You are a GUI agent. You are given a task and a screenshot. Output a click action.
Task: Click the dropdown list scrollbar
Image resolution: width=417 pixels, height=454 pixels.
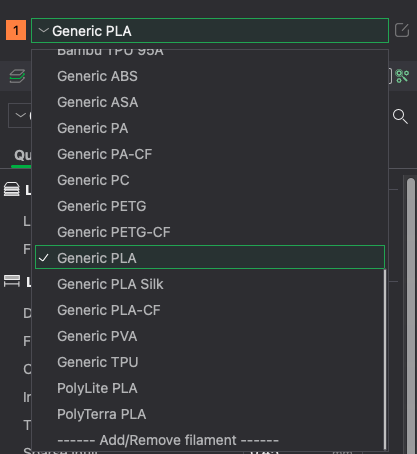[x=385, y=359]
